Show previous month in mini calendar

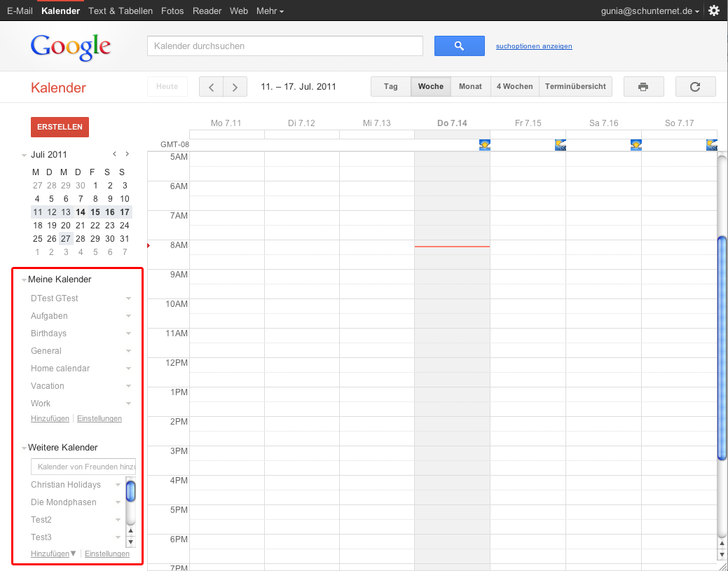[x=115, y=154]
